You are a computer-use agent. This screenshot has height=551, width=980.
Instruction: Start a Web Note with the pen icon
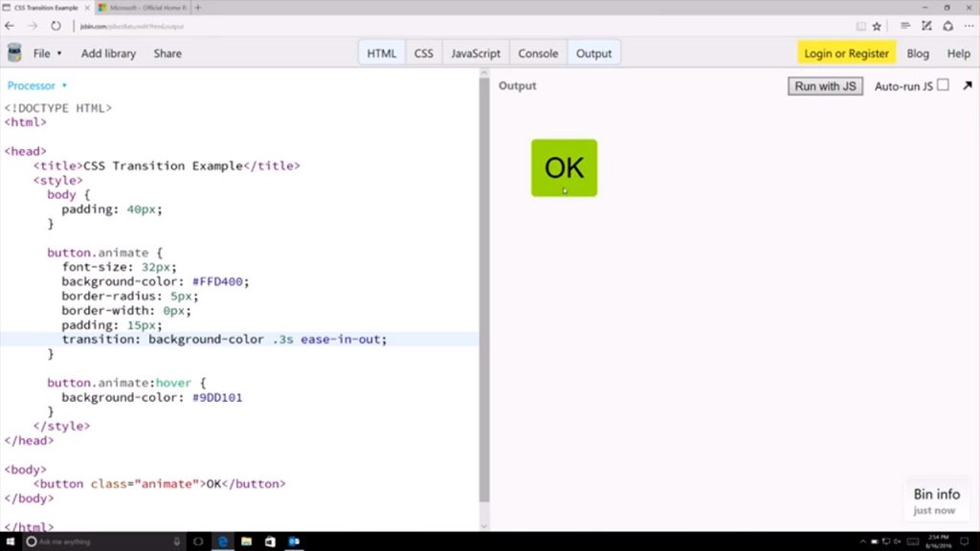(x=927, y=26)
